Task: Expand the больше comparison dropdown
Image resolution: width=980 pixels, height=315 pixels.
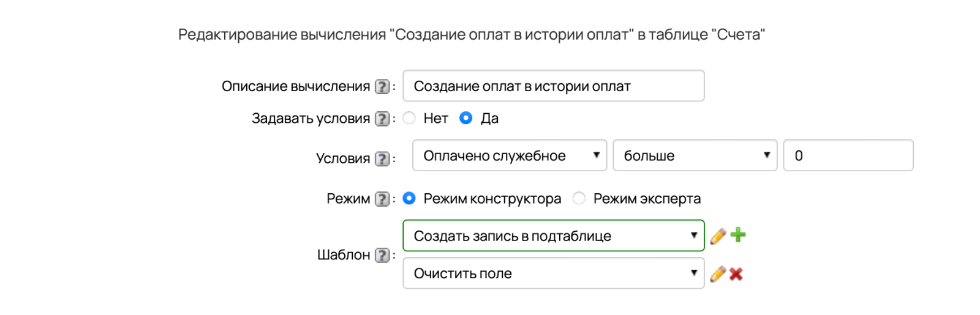Action: point(695,155)
